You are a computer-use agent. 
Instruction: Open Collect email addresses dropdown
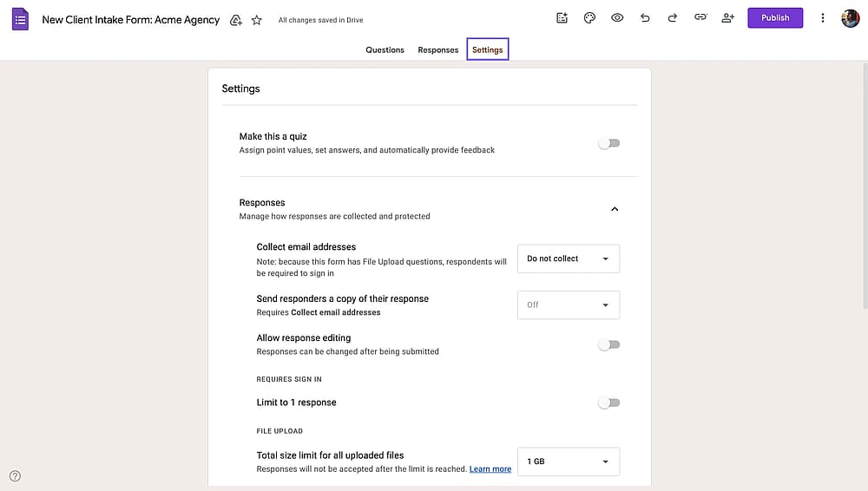point(569,259)
